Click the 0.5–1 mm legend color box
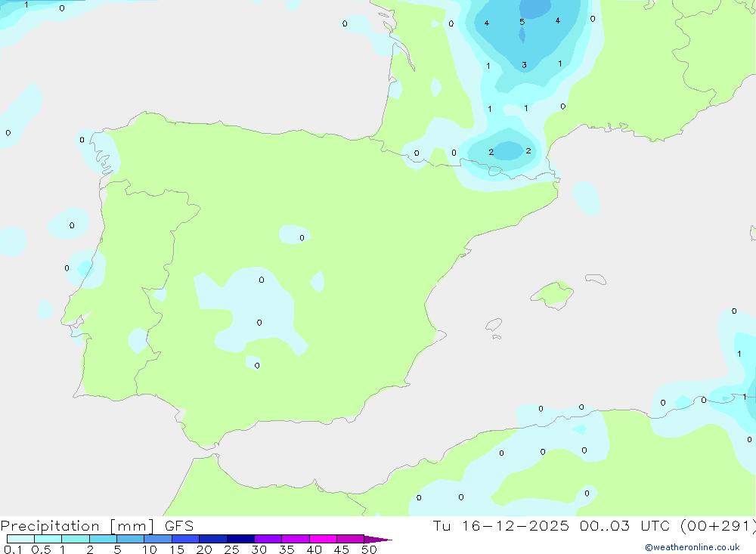This screenshot has height=554, width=756. pos(48,539)
